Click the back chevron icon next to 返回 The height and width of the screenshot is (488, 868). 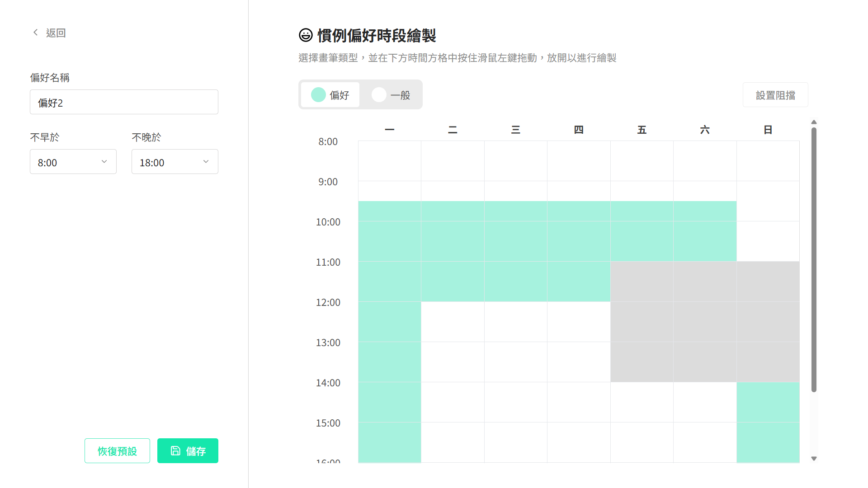click(x=36, y=32)
